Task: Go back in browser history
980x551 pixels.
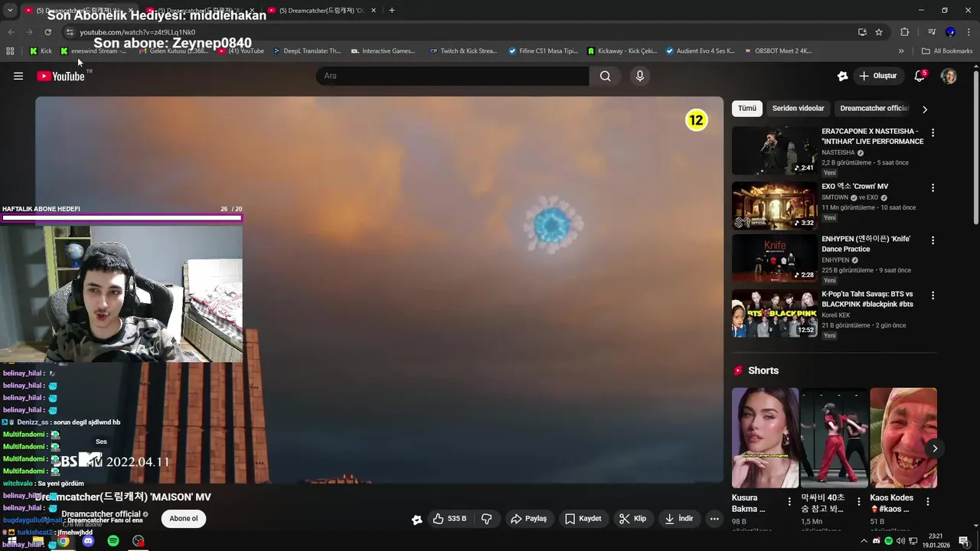Action: click(11, 32)
